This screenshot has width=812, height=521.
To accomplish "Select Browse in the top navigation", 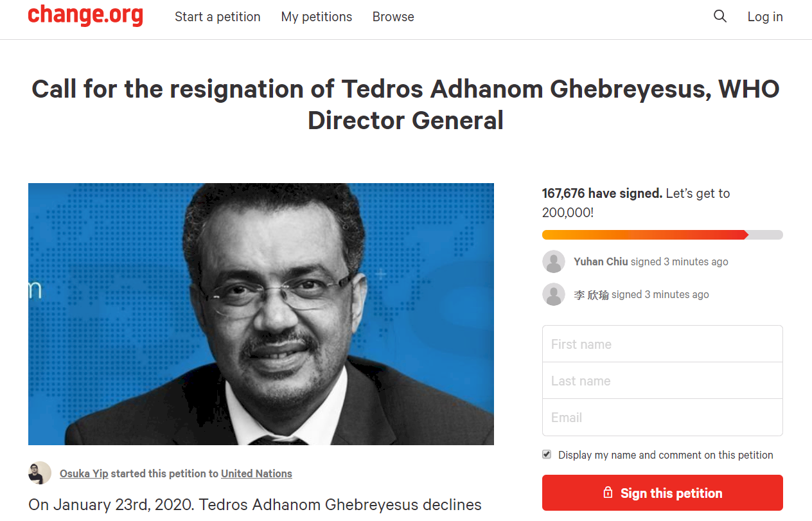I will point(393,17).
